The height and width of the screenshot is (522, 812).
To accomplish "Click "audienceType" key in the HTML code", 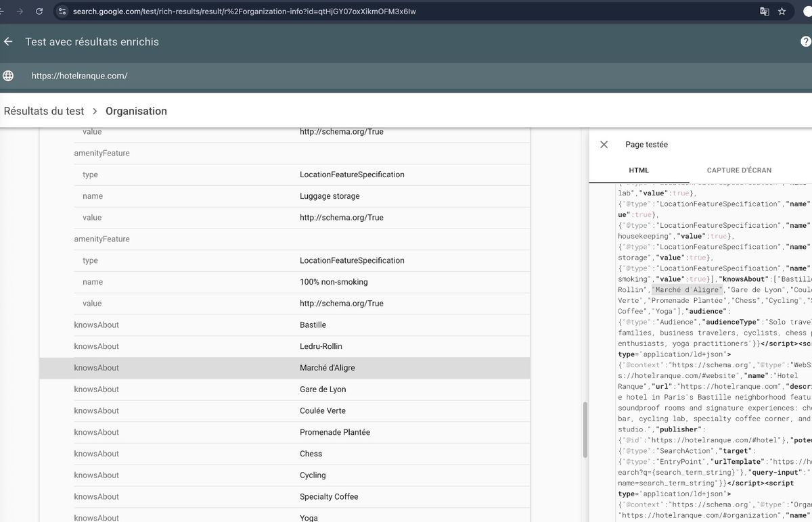I will (x=729, y=323).
